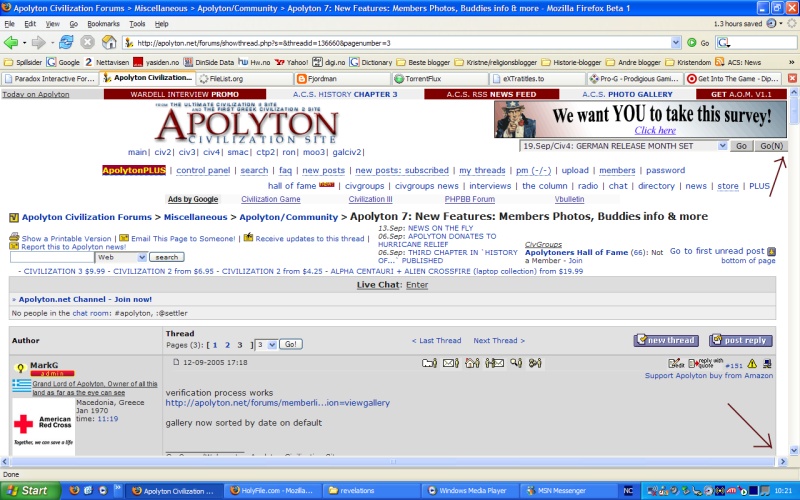Image resolution: width=800 pixels, height=500 pixels.
Task: Switch to the TorrentFlux tab
Action: (x=440, y=79)
